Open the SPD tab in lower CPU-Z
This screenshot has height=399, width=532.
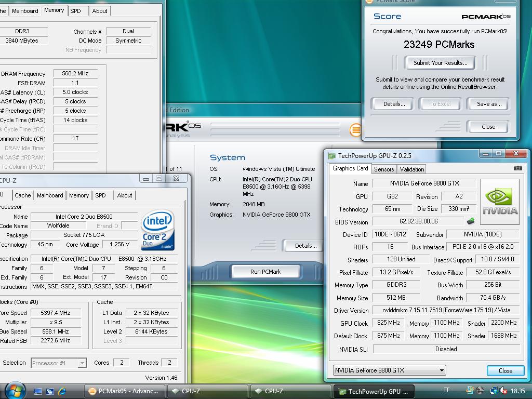[x=100, y=195]
